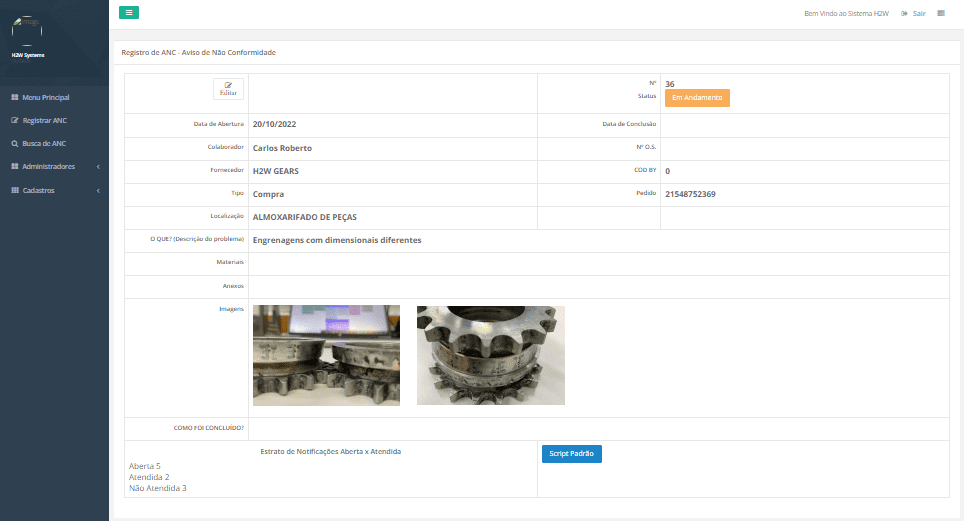Select order number 21548752369
Image resolution: width=964 pixels, height=521 pixels.
tap(690, 194)
